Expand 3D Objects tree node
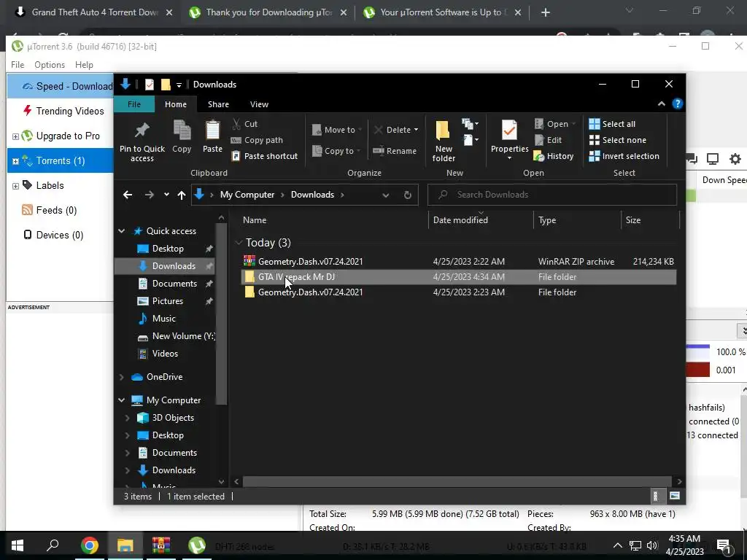This screenshot has height=560, width=747. click(127, 418)
